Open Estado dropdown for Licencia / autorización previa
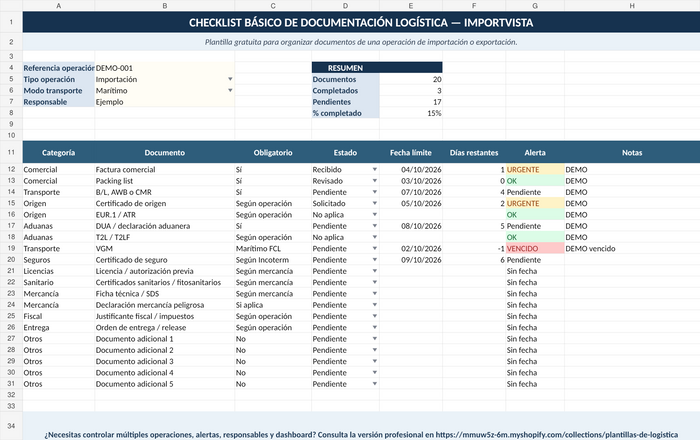 [375, 271]
